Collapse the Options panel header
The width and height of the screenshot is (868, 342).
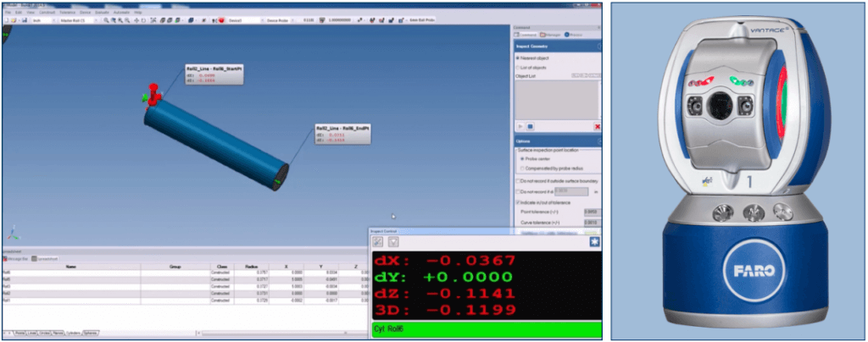point(558,141)
